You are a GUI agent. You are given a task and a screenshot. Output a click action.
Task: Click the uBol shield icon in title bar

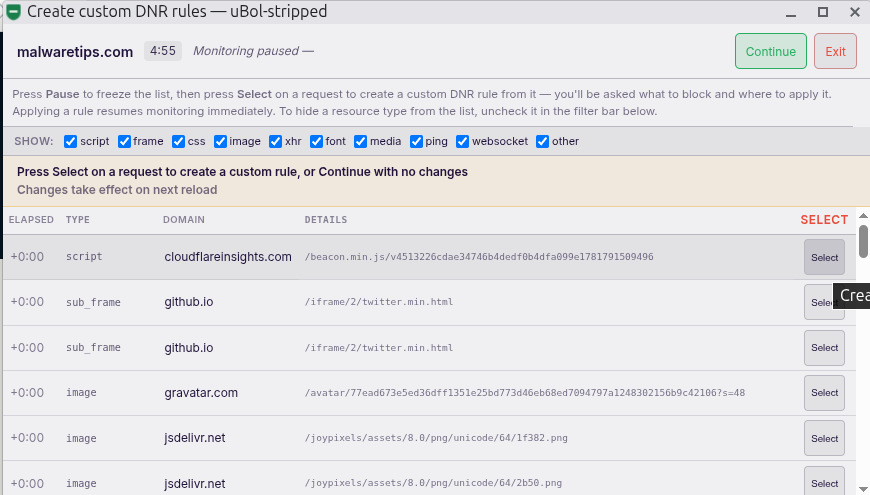tap(13, 12)
